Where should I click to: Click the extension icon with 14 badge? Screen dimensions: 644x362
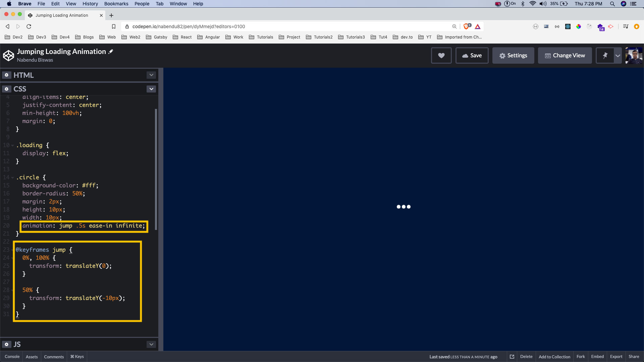pyautogui.click(x=600, y=27)
